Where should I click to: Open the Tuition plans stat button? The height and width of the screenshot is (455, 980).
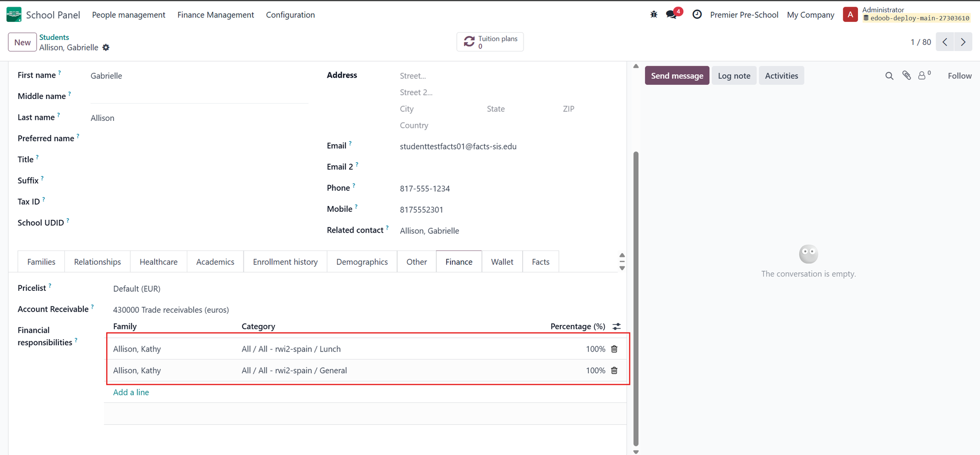490,42
